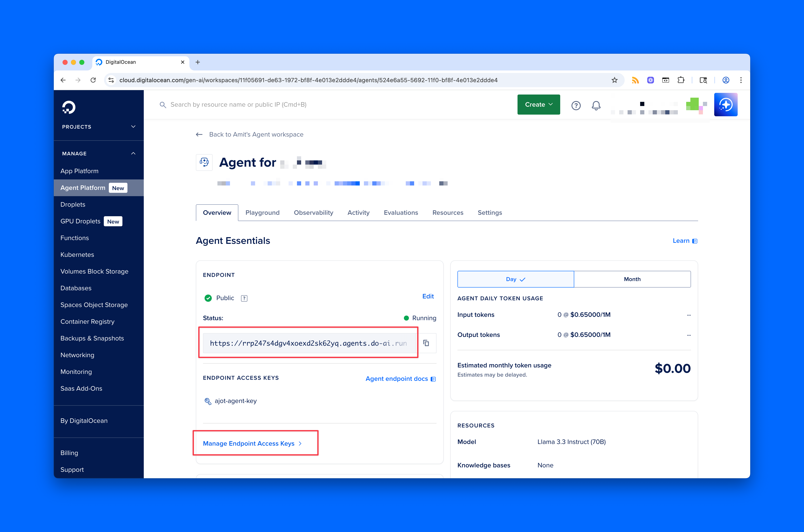The image size is (804, 532).
Task: Switch token usage view to Month
Action: point(632,279)
